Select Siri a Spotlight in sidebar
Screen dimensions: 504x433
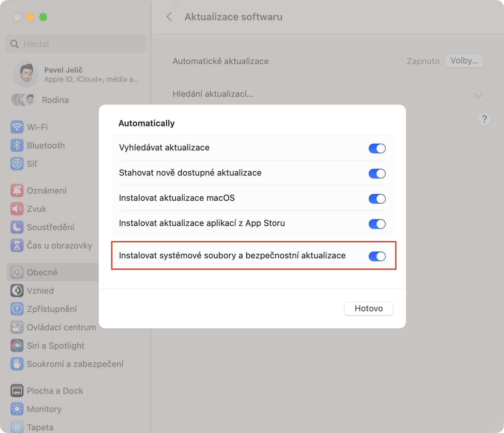(x=56, y=346)
